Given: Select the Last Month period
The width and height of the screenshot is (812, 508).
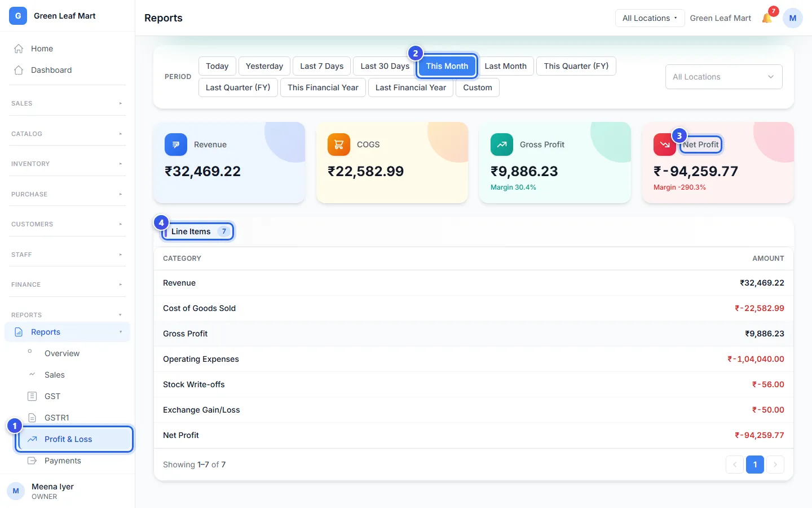Looking at the screenshot, I should click(x=506, y=66).
